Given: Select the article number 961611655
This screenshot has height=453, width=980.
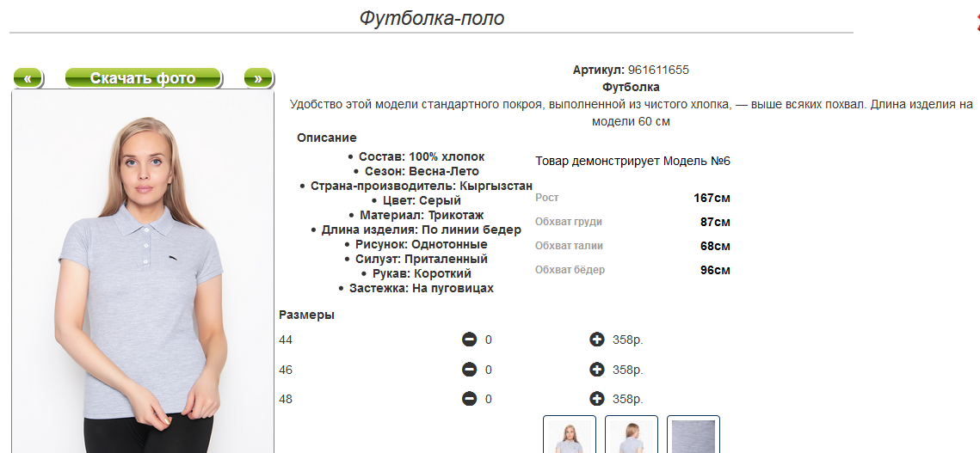Looking at the screenshot, I should (658, 70).
